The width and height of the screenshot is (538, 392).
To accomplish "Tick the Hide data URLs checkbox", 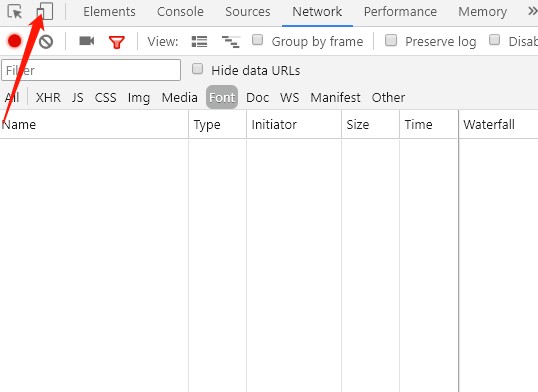I will pos(197,69).
